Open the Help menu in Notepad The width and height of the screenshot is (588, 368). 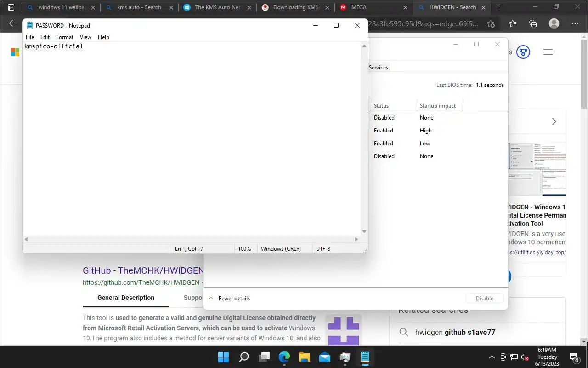click(x=103, y=37)
